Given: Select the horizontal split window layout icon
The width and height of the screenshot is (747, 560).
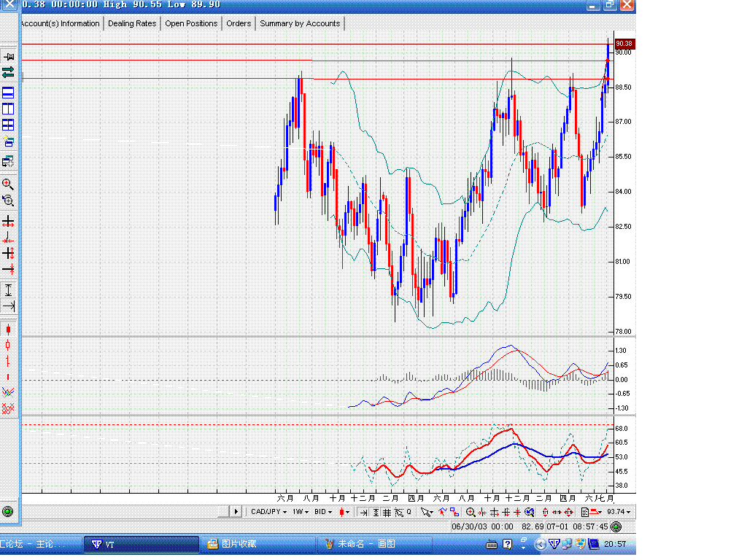Looking at the screenshot, I should tap(8, 93).
